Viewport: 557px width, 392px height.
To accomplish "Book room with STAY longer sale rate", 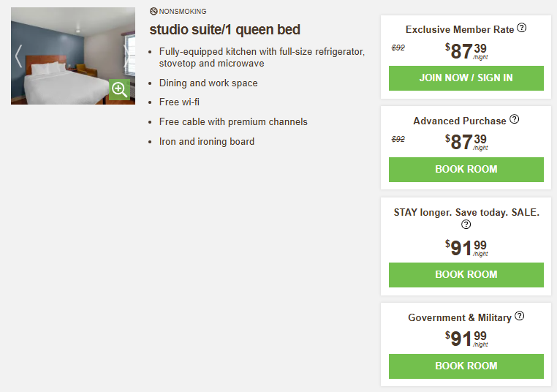I will (466, 275).
